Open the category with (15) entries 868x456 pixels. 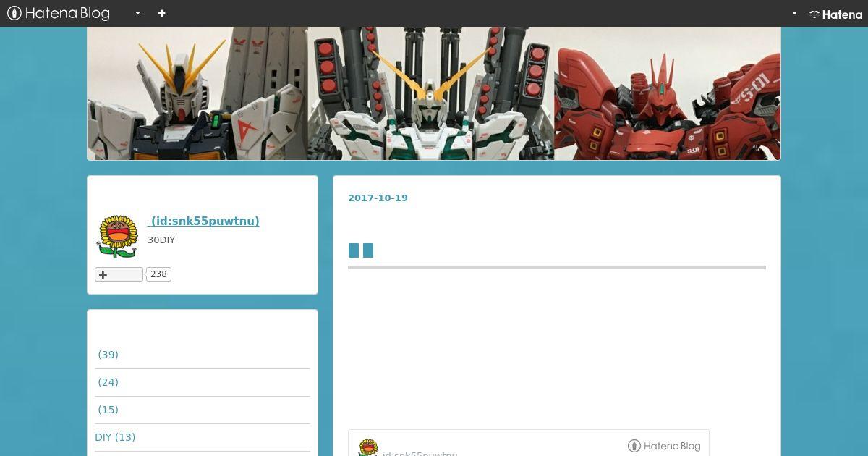[108, 410]
